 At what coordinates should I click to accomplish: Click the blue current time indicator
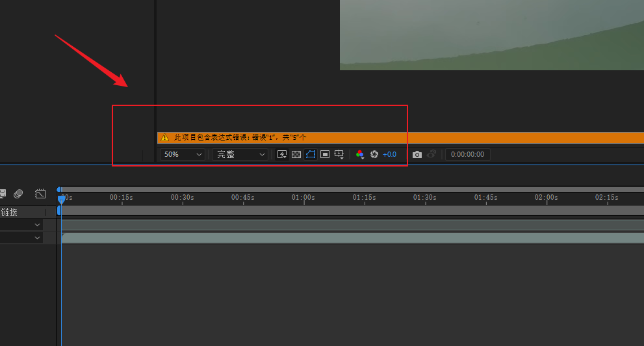(61, 199)
